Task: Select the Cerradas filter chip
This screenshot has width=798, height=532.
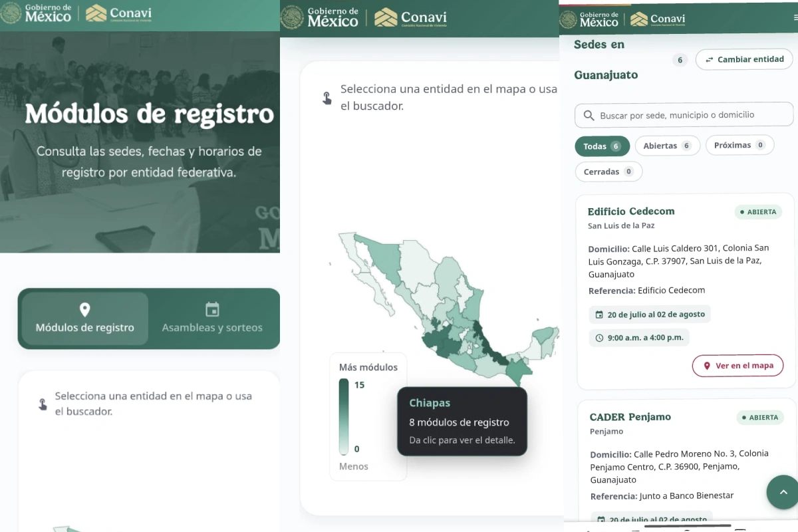Action: [608, 172]
